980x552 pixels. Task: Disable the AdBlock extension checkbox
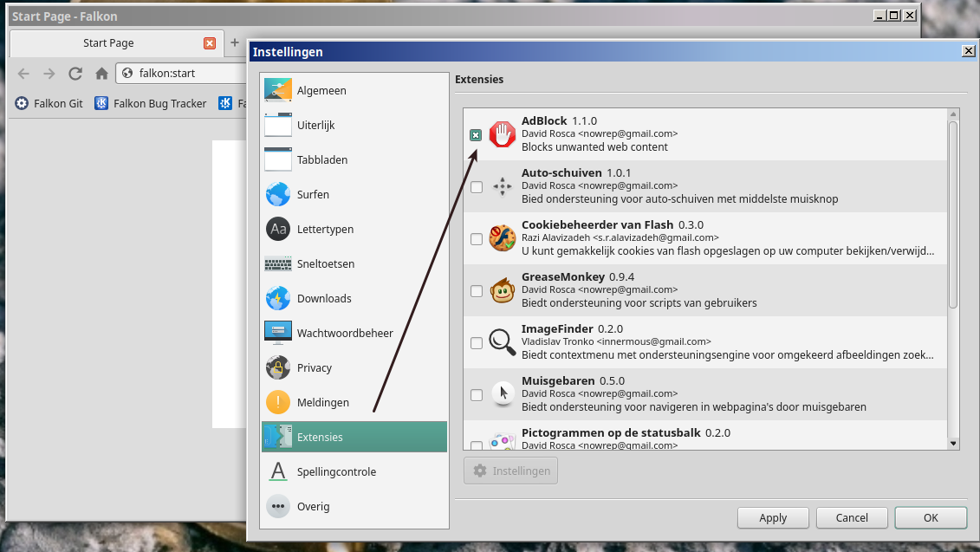[x=476, y=135]
